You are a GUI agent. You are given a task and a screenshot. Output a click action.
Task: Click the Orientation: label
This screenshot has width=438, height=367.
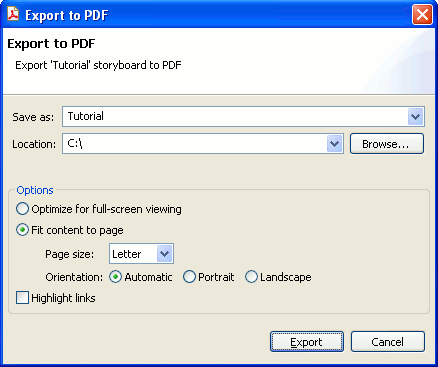tap(74, 277)
